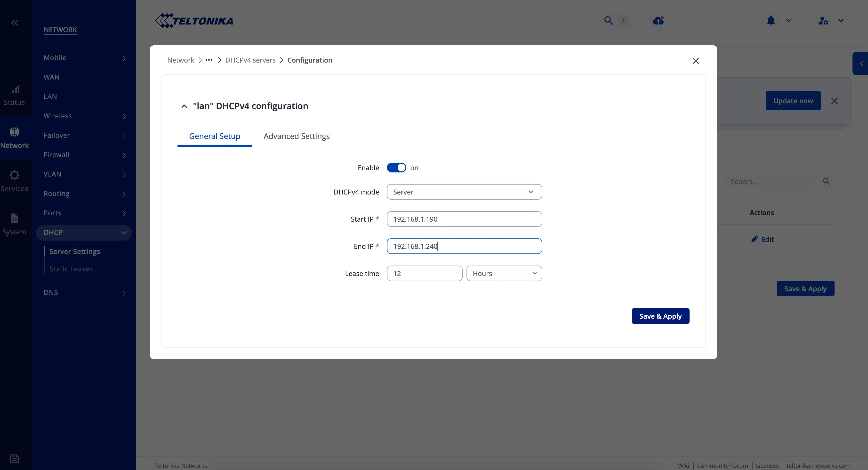Select Static Leases in the sidebar
Image resolution: width=868 pixels, height=470 pixels.
click(71, 269)
